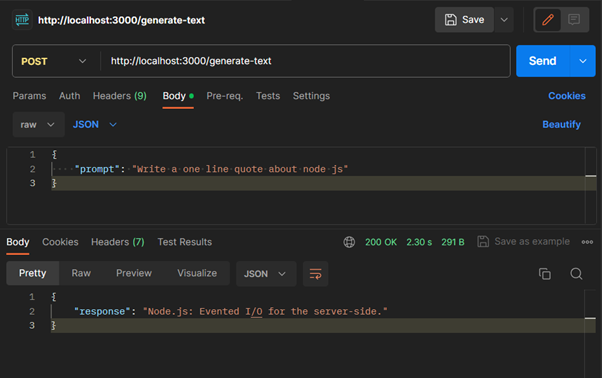Select the Raw view

(x=81, y=273)
